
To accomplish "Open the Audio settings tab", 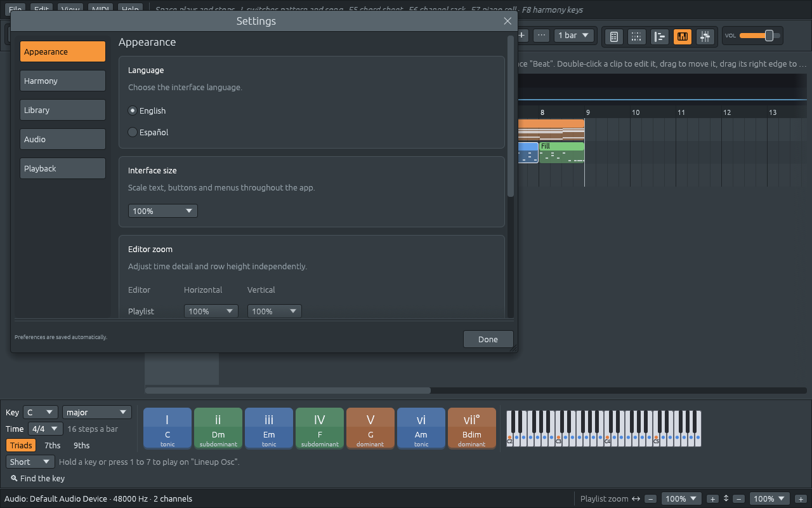I will (63, 139).
